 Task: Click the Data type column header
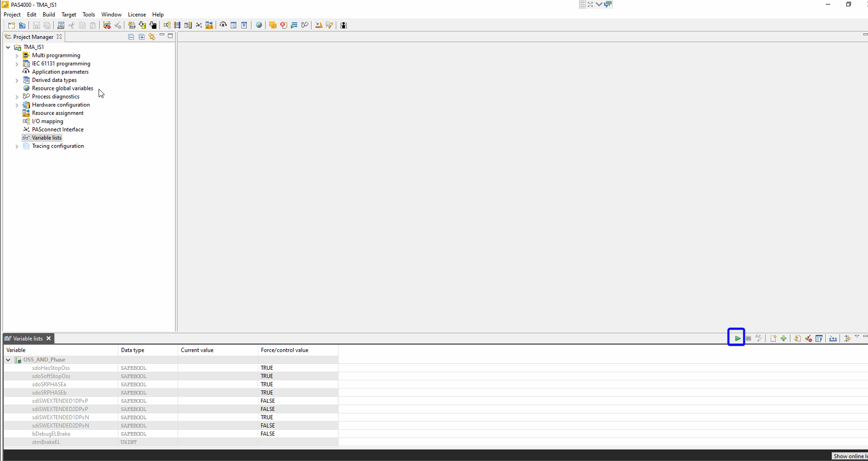[x=148, y=350]
